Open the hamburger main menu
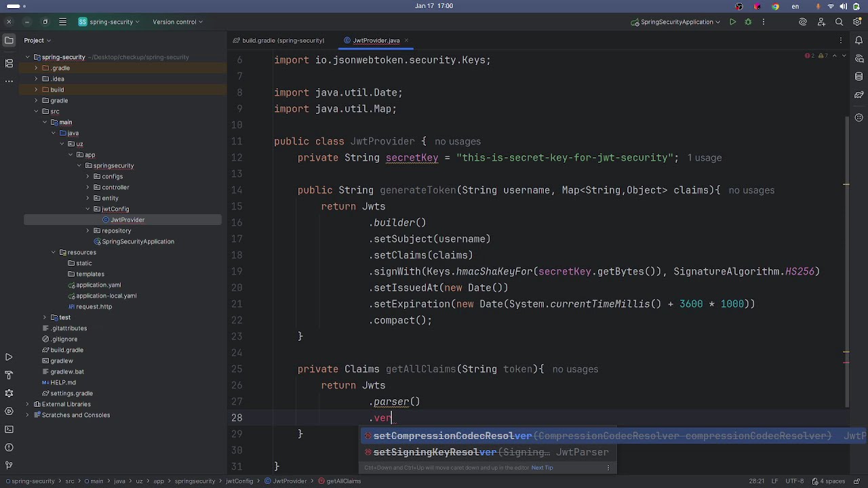Viewport: 868px width, 488px height. pos(62,22)
